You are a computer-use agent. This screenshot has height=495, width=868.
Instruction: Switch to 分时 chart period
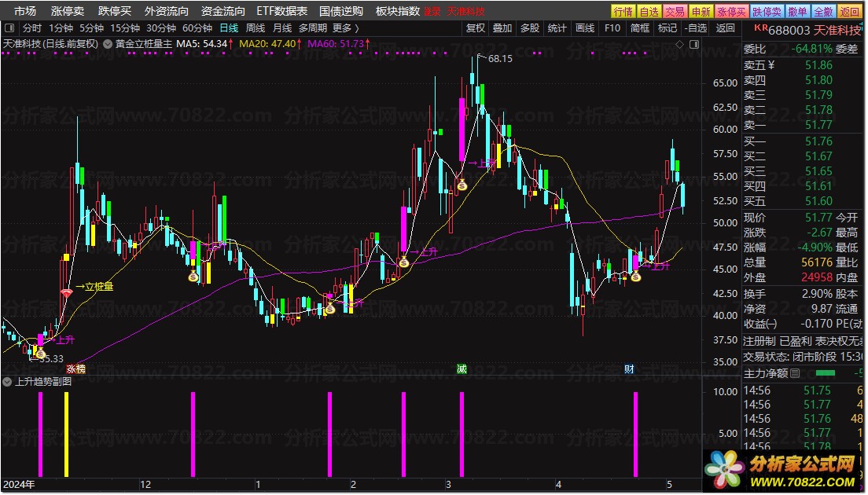tap(32, 27)
